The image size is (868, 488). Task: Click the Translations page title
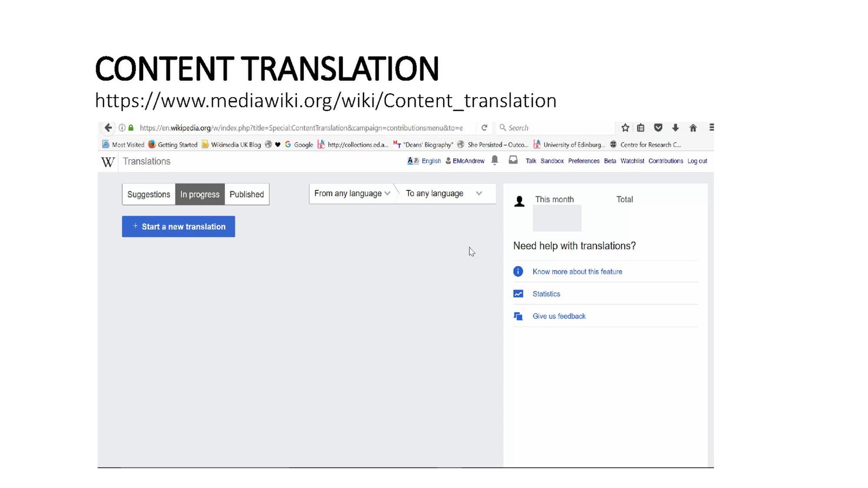(x=146, y=162)
